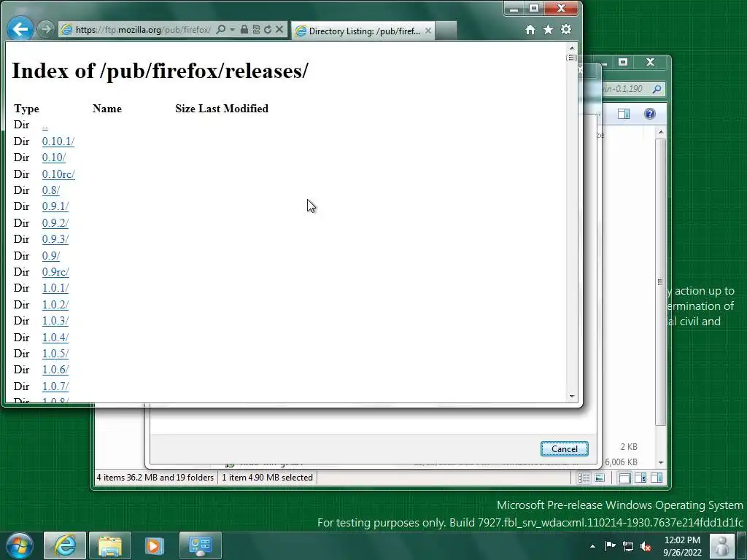The width and height of the screenshot is (747, 560).
Task: Click '2 KB' size in Explorer list
Action: [x=629, y=447]
